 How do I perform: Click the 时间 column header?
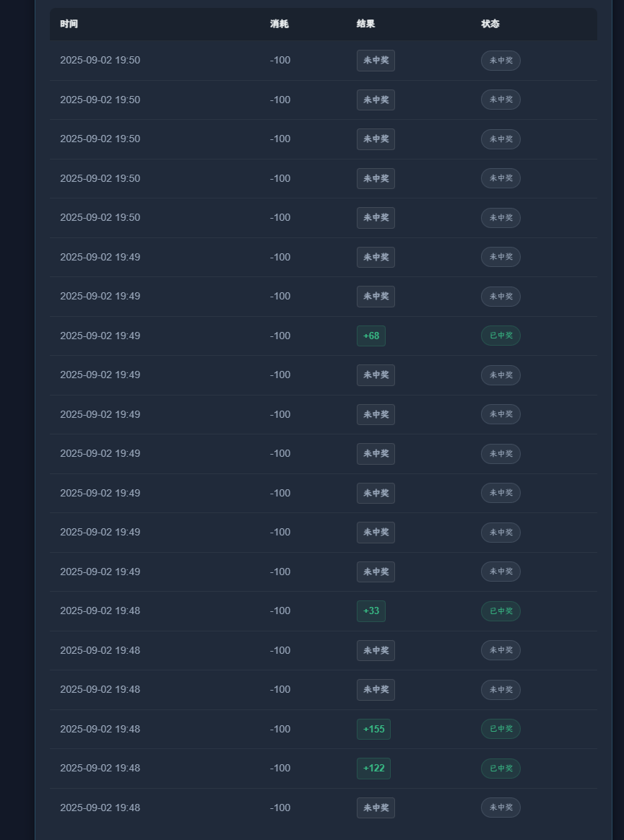coord(69,24)
